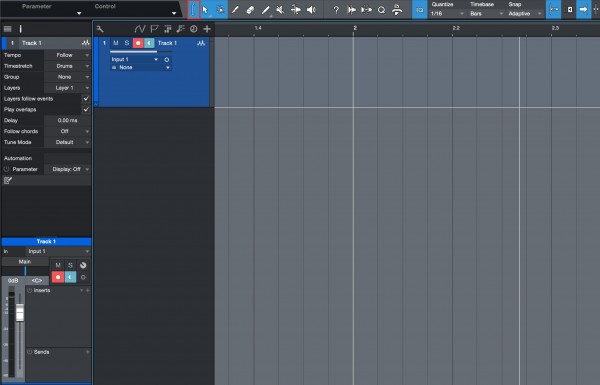The width and height of the screenshot is (600, 385).
Task: Click the channel volume fader handle
Action: (x=20, y=312)
